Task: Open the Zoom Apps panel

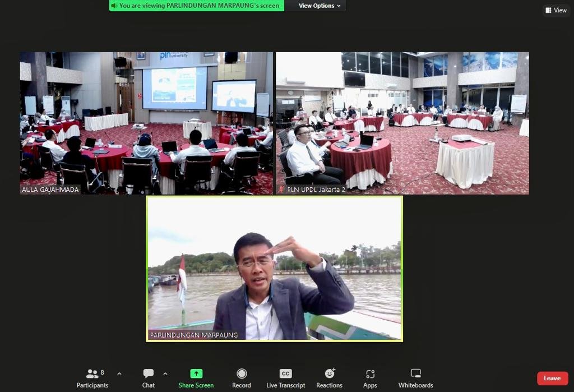Action: pyautogui.click(x=370, y=378)
